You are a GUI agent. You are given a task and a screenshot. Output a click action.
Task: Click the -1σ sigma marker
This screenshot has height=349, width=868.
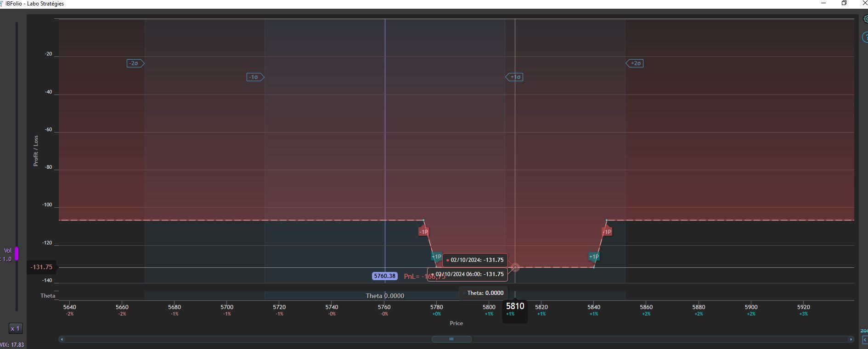click(255, 77)
